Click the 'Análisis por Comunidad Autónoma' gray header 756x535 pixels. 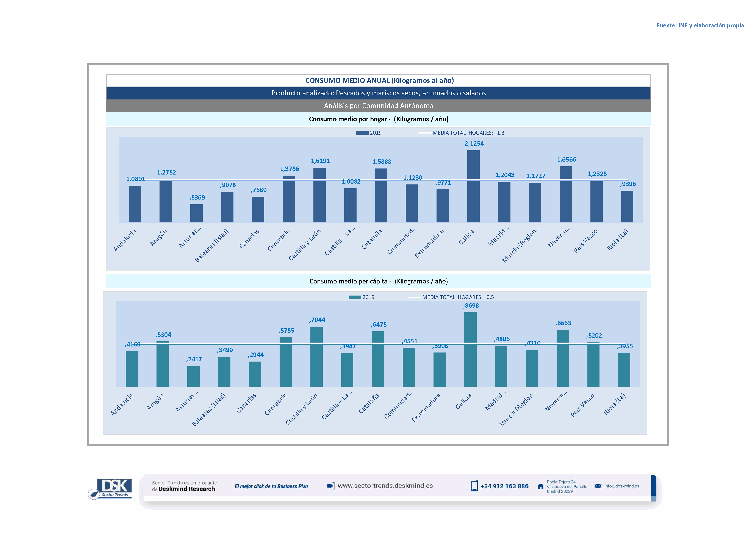click(378, 106)
